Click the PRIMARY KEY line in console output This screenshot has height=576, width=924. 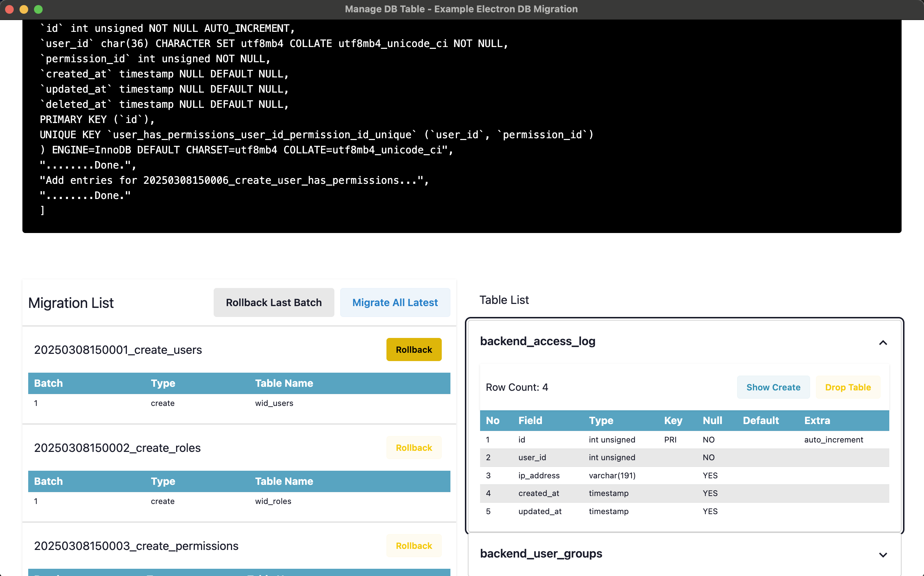coord(97,119)
